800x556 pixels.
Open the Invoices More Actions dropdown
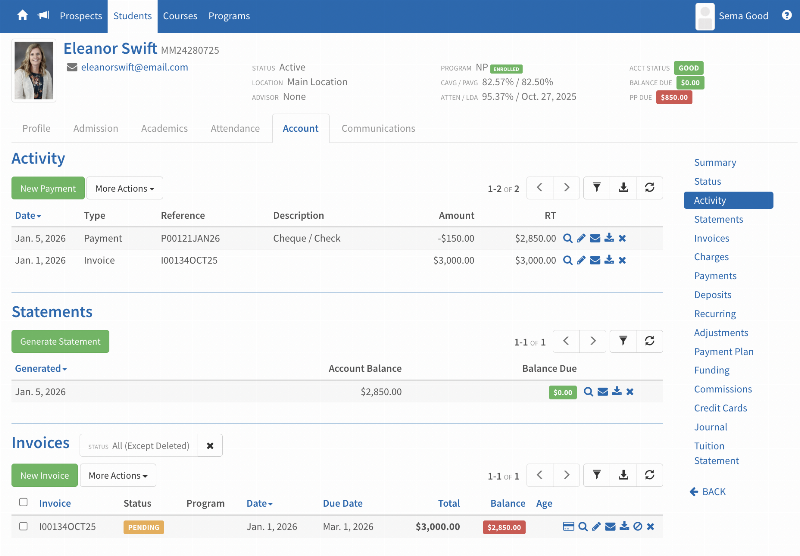click(117, 476)
